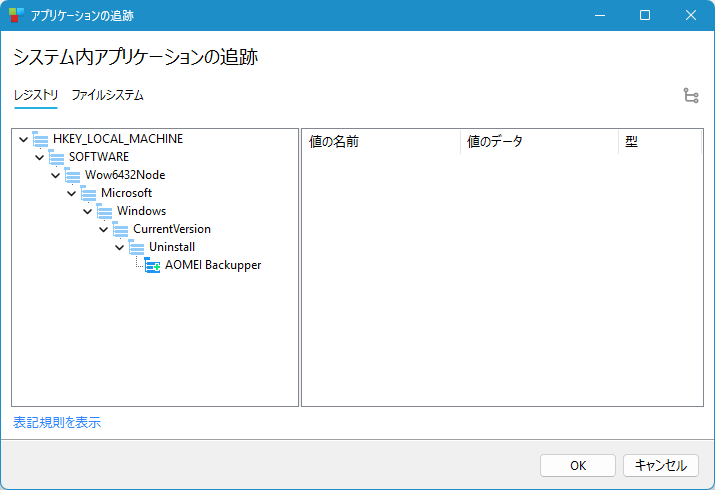The width and height of the screenshot is (715, 490).
Task: Click the Microsoft key folder icon
Action: (89, 193)
